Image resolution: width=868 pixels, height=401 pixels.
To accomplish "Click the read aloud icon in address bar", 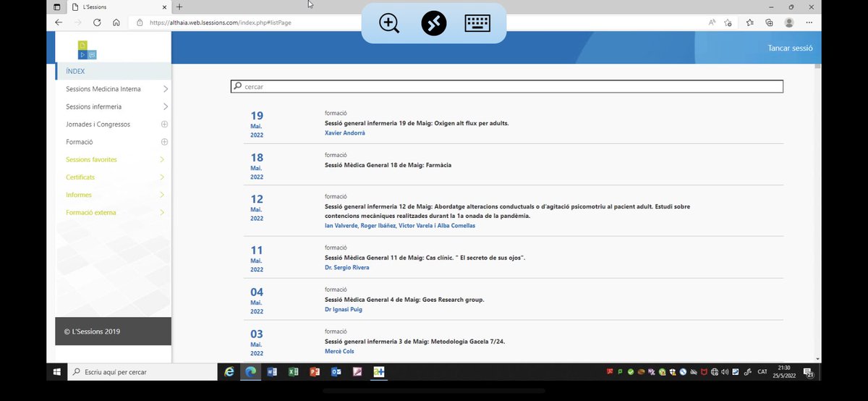I will click(712, 22).
